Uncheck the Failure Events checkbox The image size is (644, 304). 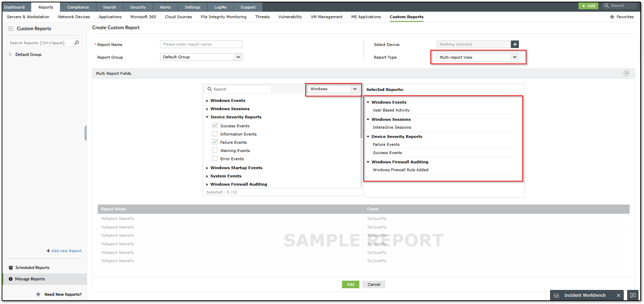coord(215,142)
